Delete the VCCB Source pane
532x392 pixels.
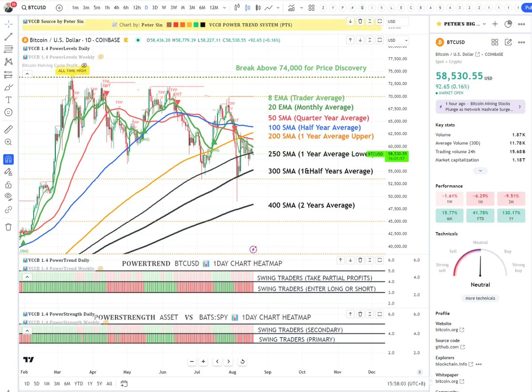[360, 21]
